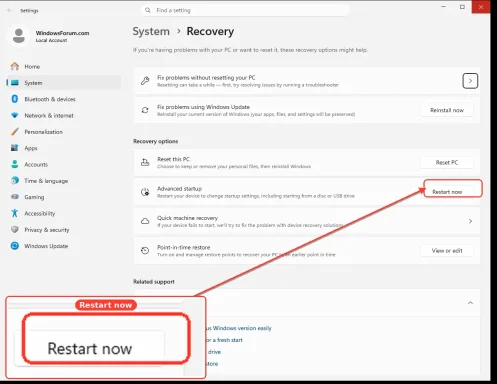Click the cloud icon for Quick machine recovery
The width and height of the screenshot is (497, 384).
145,221
